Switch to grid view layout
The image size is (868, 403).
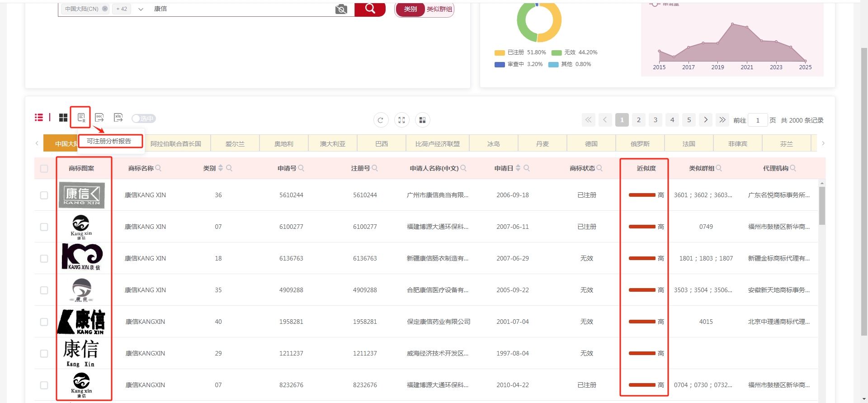pos(63,118)
